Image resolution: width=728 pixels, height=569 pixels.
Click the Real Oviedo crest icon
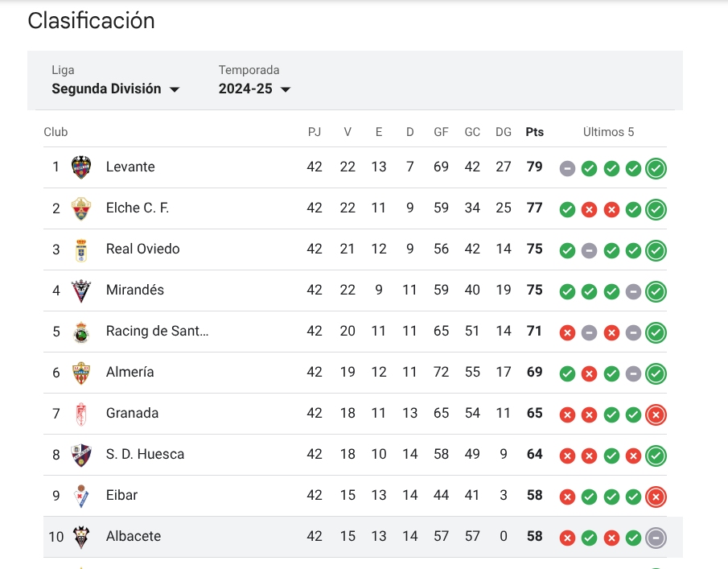[81, 250]
